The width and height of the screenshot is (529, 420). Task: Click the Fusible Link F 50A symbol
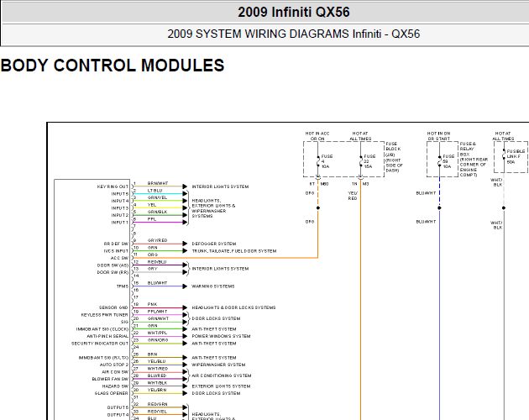(504, 155)
